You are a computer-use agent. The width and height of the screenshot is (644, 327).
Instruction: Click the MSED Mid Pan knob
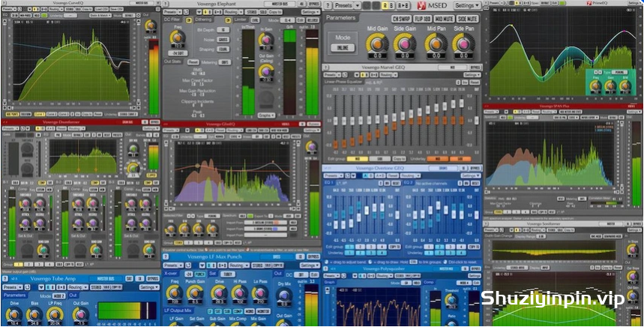[x=436, y=43]
